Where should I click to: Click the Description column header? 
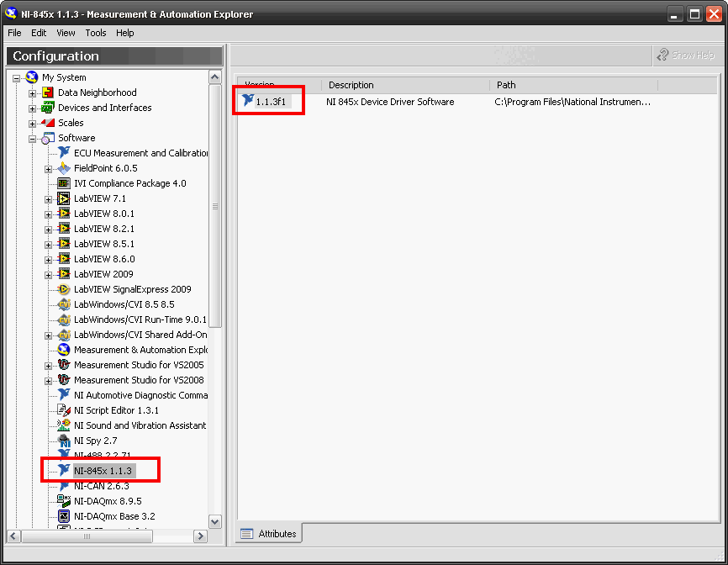click(x=405, y=85)
